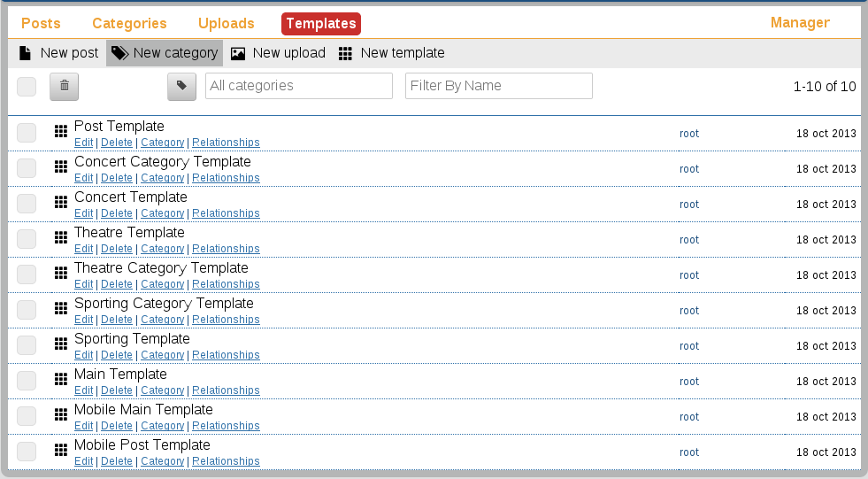868x479 pixels.
Task: Switch to the Categories tab
Action: 129,23
